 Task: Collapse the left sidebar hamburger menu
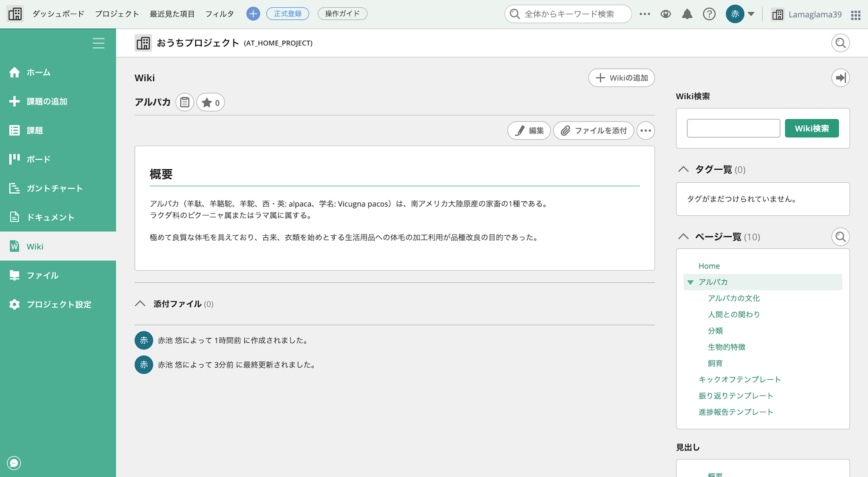(99, 43)
